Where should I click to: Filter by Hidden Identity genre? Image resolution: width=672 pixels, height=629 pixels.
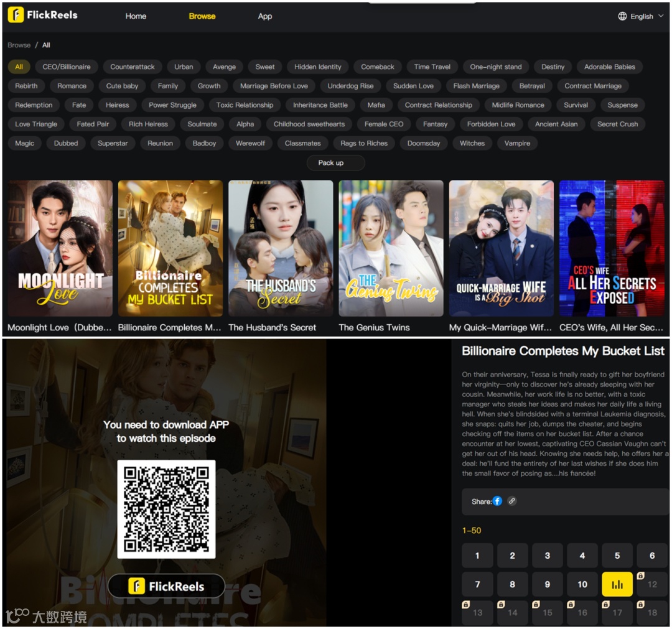[317, 67]
